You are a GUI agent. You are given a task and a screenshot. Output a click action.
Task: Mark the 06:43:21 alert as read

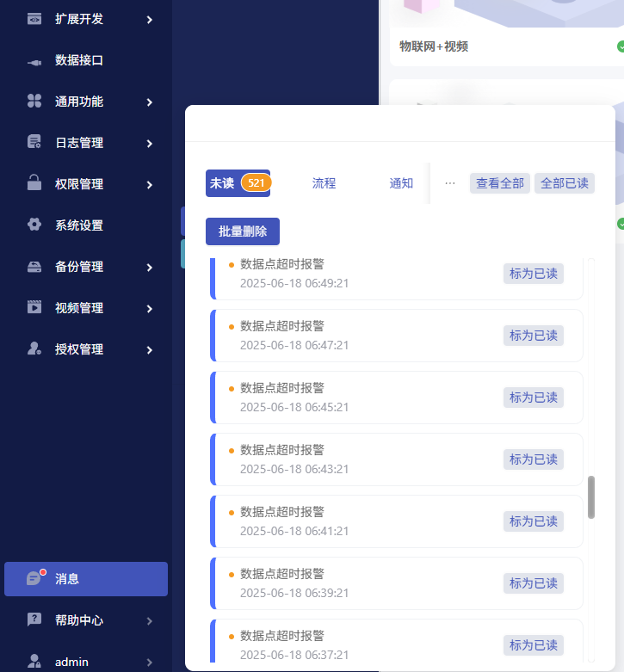533,459
